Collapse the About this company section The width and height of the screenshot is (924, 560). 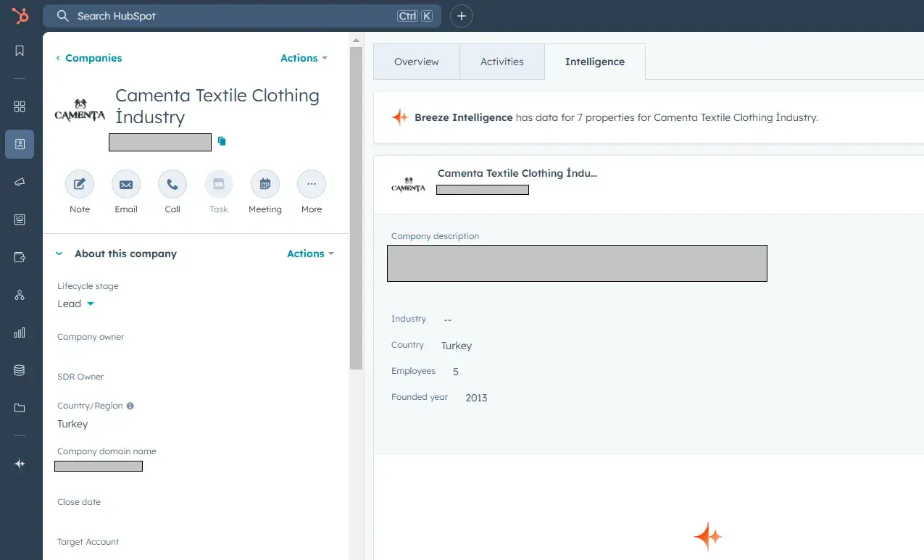click(x=59, y=254)
